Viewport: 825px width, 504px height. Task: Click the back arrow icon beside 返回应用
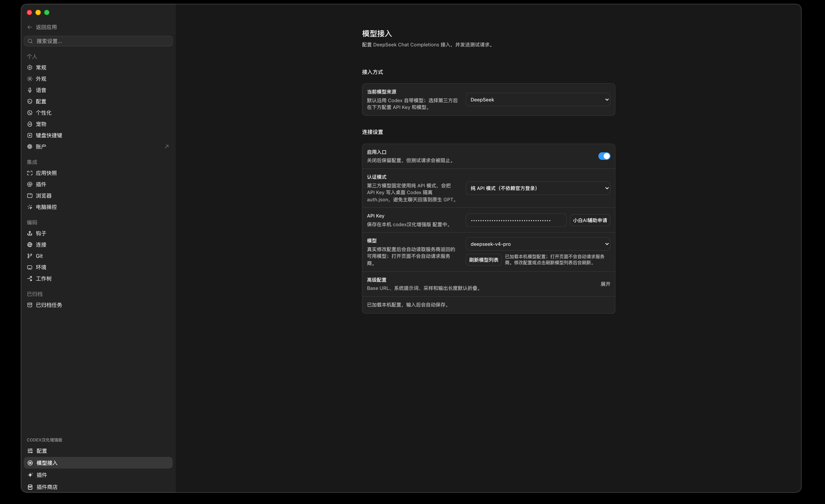[x=30, y=27]
